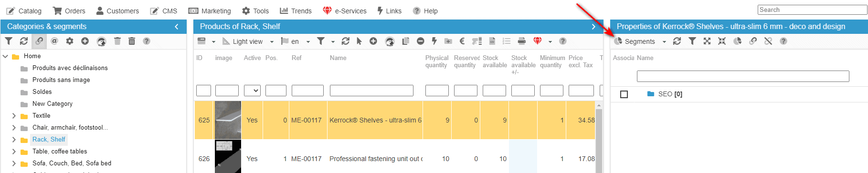The image size is (868, 173).
Task: Select the Soldes category
Action: [42, 92]
